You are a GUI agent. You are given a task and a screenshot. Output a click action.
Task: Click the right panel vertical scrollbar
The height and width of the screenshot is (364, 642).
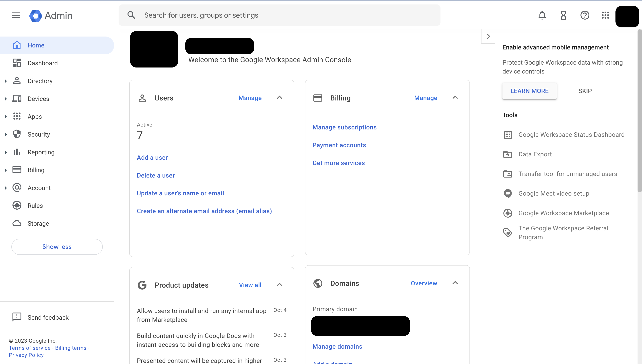click(640, 111)
